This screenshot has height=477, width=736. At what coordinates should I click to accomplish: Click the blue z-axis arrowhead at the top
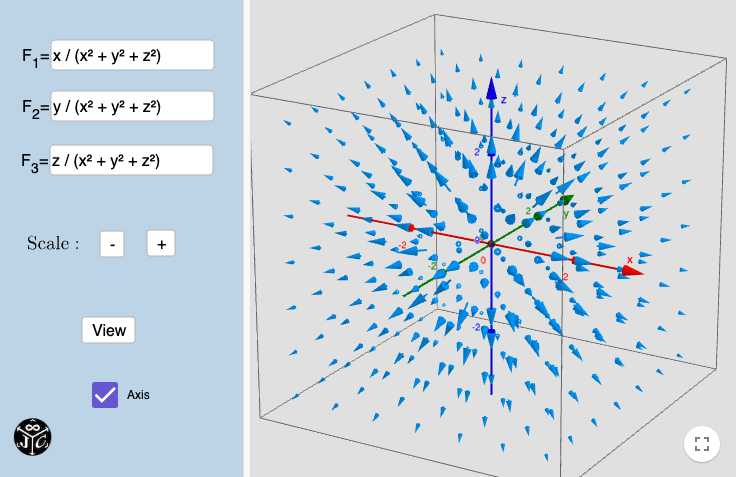[491, 89]
